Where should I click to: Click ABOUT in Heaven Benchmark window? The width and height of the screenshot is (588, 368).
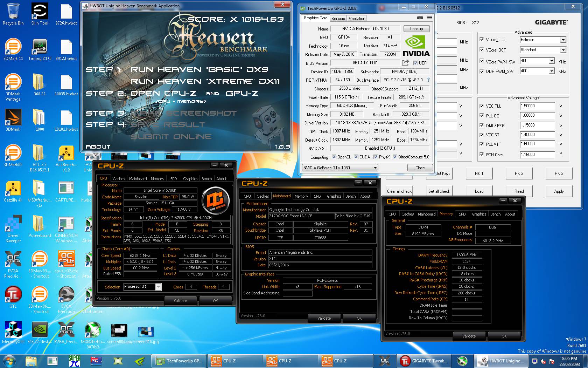pyautogui.click(x=98, y=147)
